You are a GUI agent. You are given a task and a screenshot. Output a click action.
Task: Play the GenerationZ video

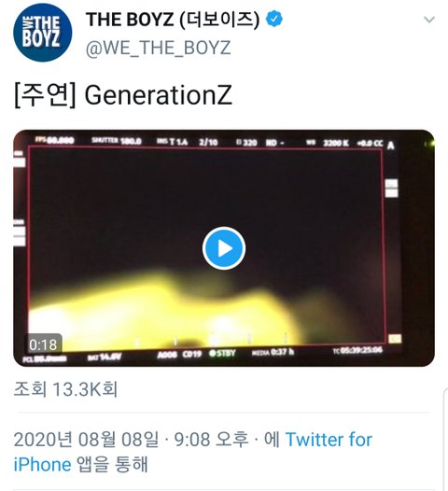point(224,248)
